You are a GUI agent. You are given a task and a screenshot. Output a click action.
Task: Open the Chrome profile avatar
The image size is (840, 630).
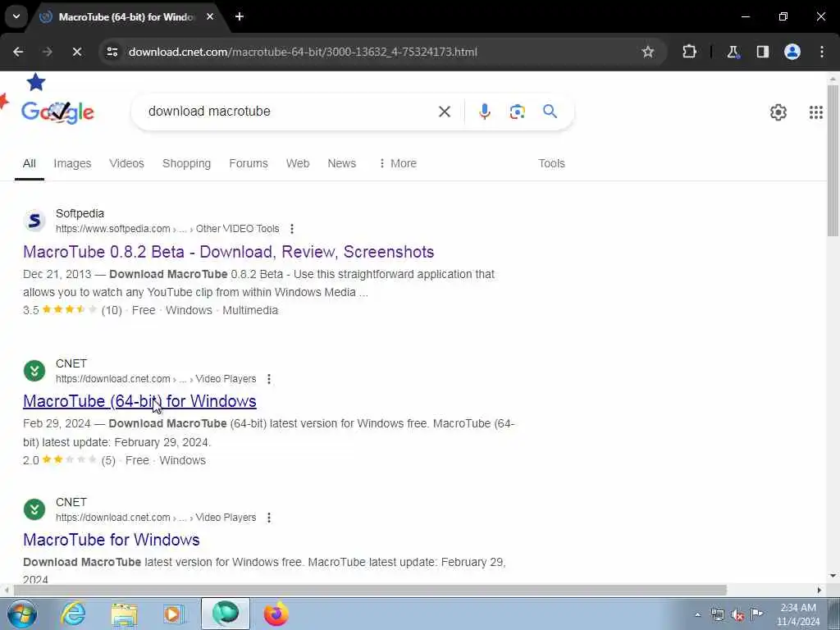point(792,52)
